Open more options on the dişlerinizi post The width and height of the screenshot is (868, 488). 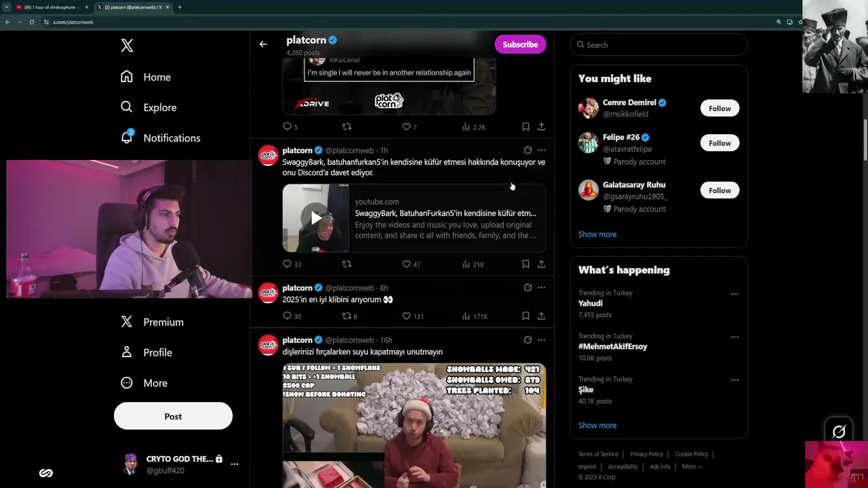click(x=541, y=340)
